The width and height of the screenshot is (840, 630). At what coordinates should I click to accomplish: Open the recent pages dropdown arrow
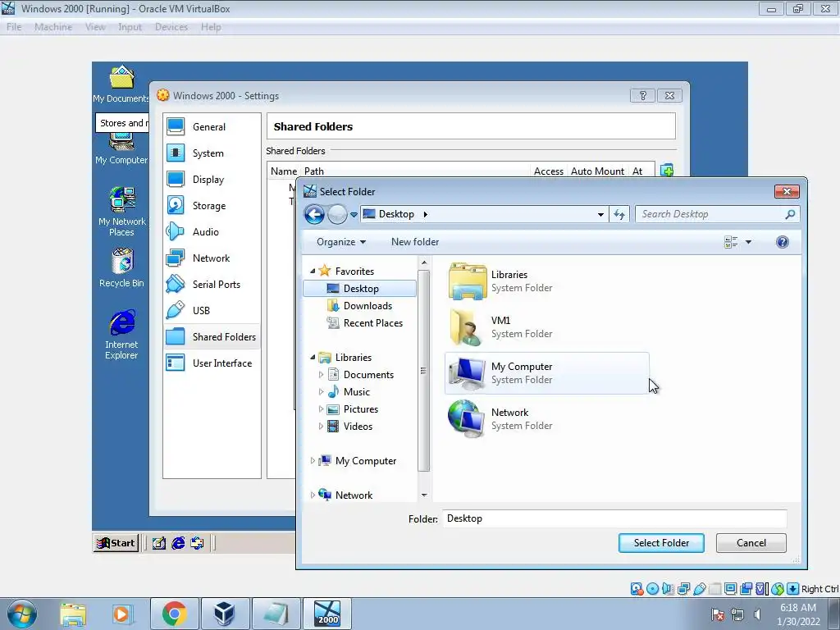point(354,215)
